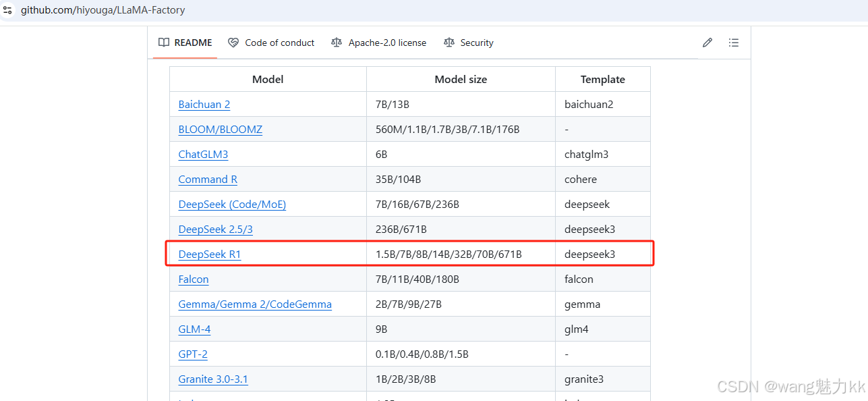Viewport: 868px width, 401px height.
Task: Click the Model size column header
Action: click(x=461, y=80)
